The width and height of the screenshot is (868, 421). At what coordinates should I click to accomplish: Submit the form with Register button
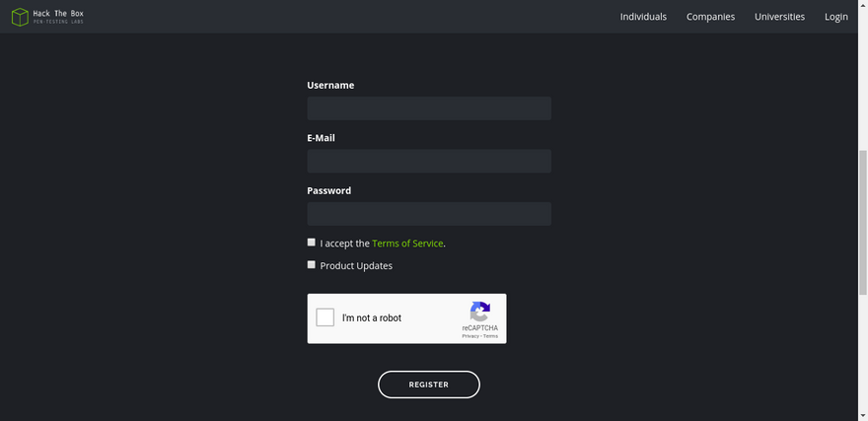(x=429, y=385)
